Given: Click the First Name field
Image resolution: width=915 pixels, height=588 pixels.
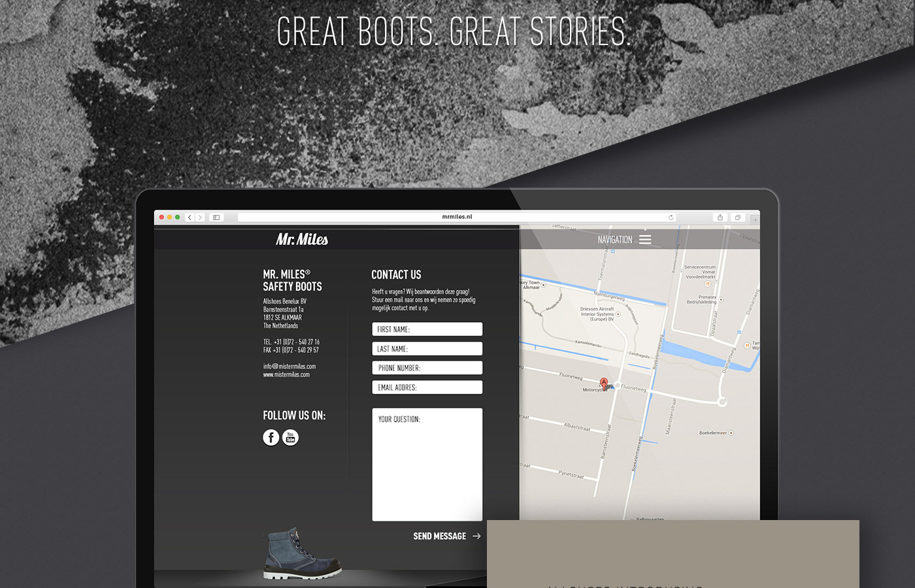Looking at the screenshot, I should pos(427,329).
